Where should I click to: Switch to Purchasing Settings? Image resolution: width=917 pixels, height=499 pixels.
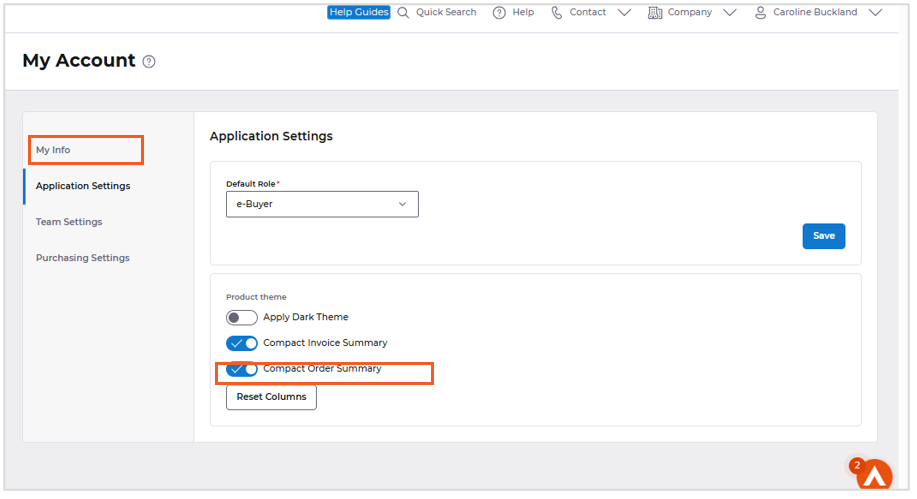point(83,258)
